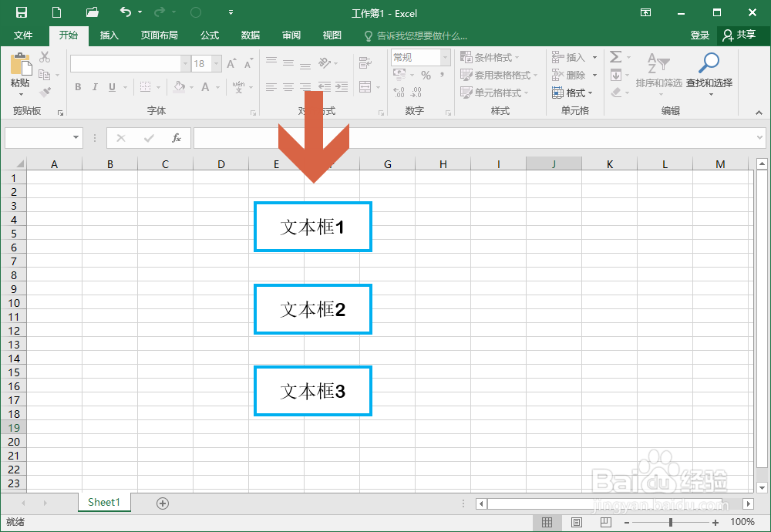Viewport: 771px width, 532px height.
Task: Expand the number format 常规 dropdown
Action: [x=445, y=58]
